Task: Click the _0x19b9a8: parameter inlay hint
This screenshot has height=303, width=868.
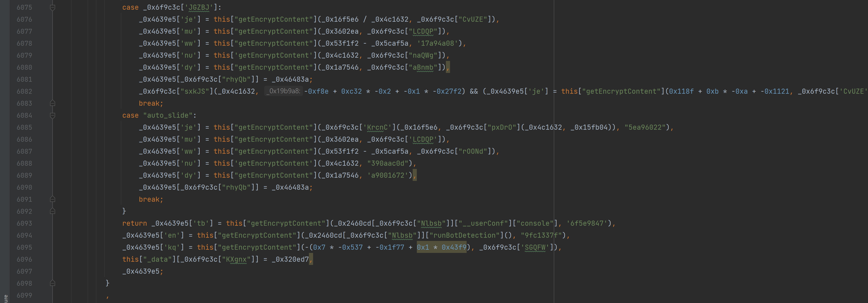Action: coord(284,91)
